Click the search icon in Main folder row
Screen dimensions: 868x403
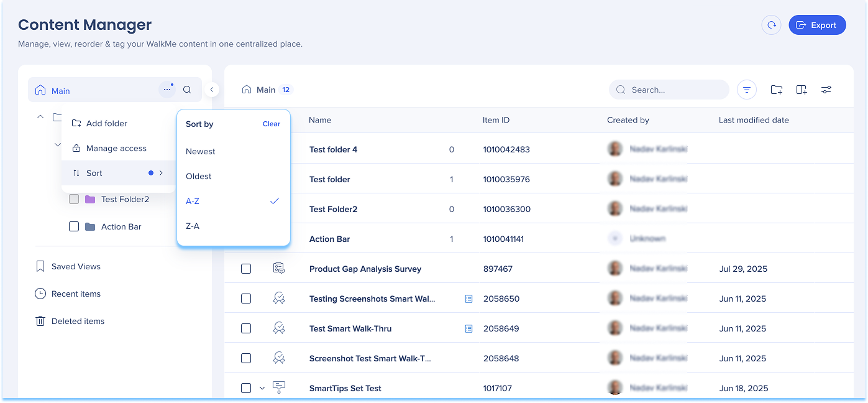click(187, 90)
